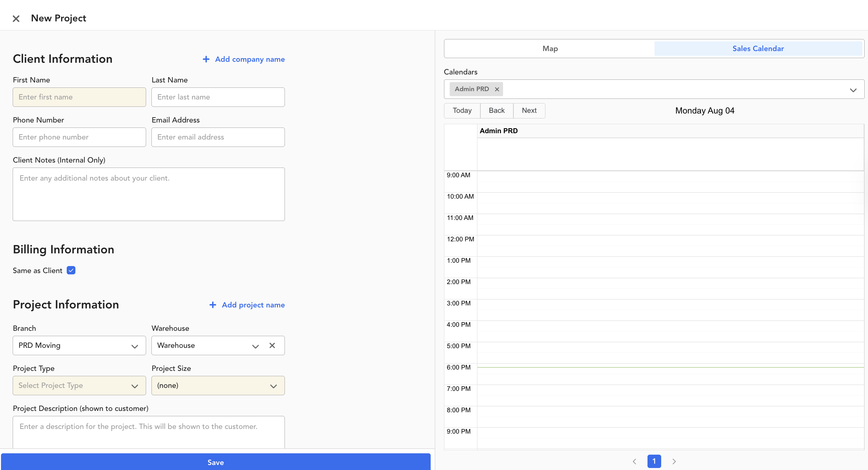Go to next calendar page arrow

point(674,461)
